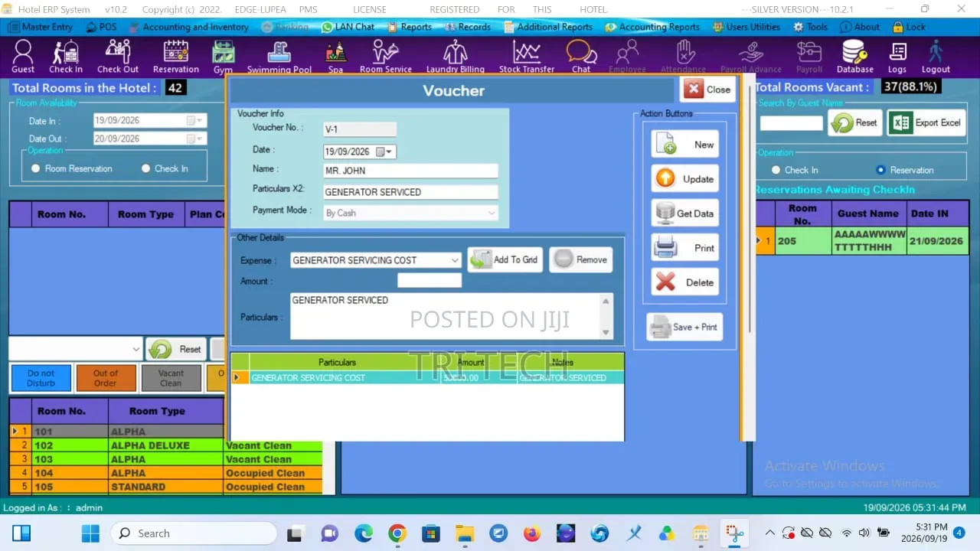
Task: Open the Spa module
Action: click(335, 57)
